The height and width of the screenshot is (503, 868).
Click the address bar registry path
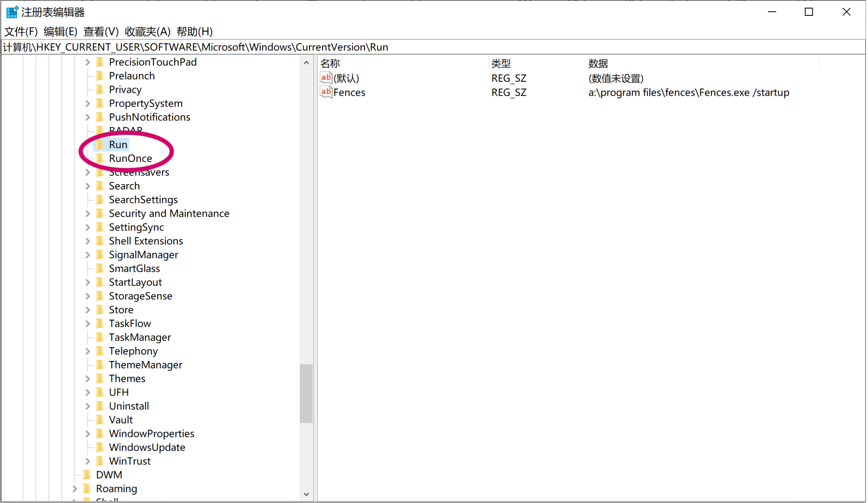point(196,47)
